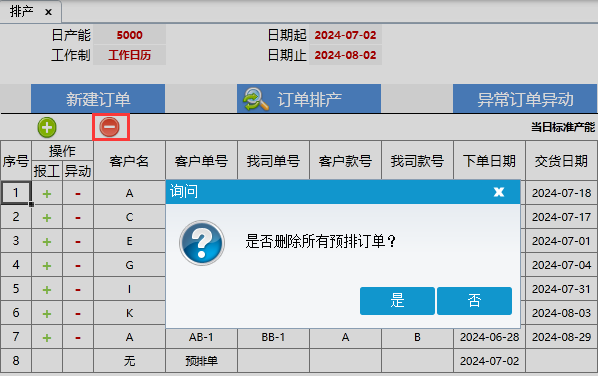Close the 排产 tab

click(48, 12)
